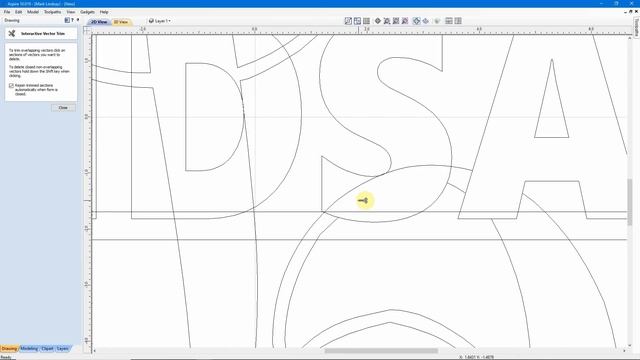Click the eleventh view toolbar icon

click(x=449, y=21)
